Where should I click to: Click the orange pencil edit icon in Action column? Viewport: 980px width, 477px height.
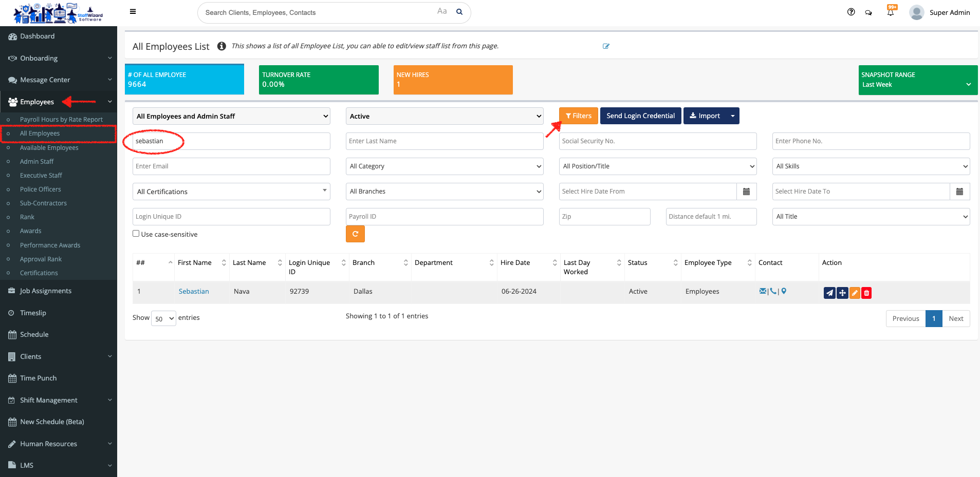[855, 293]
